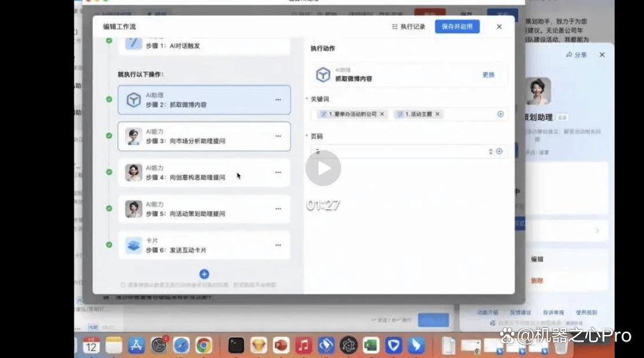Select step 5 向活动策划助理提问
Image resolution: width=644 pixels, height=358 pixels.
pos(204,209)
